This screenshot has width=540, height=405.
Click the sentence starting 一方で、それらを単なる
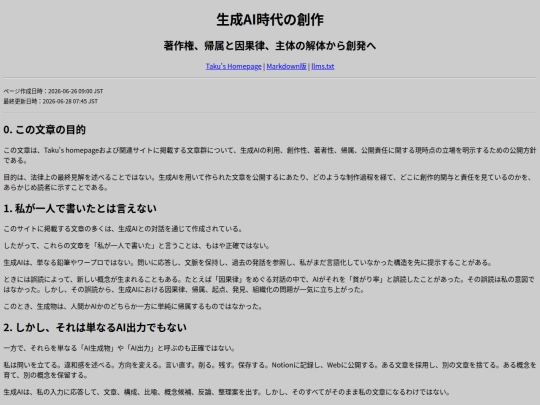tap(119, 348)
